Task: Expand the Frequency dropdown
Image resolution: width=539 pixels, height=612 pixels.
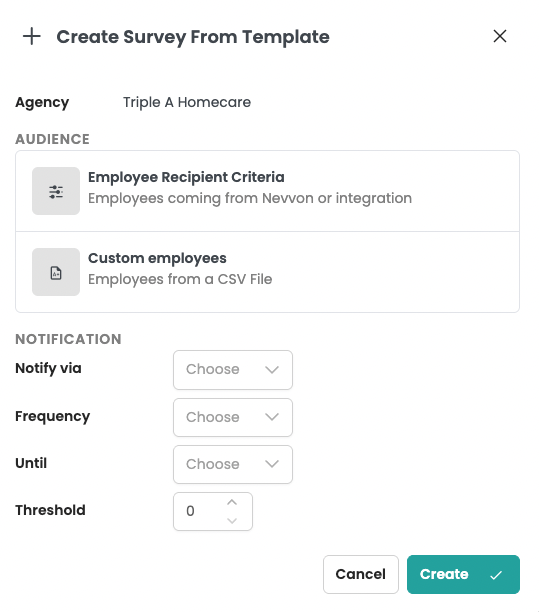Action: 233,417
